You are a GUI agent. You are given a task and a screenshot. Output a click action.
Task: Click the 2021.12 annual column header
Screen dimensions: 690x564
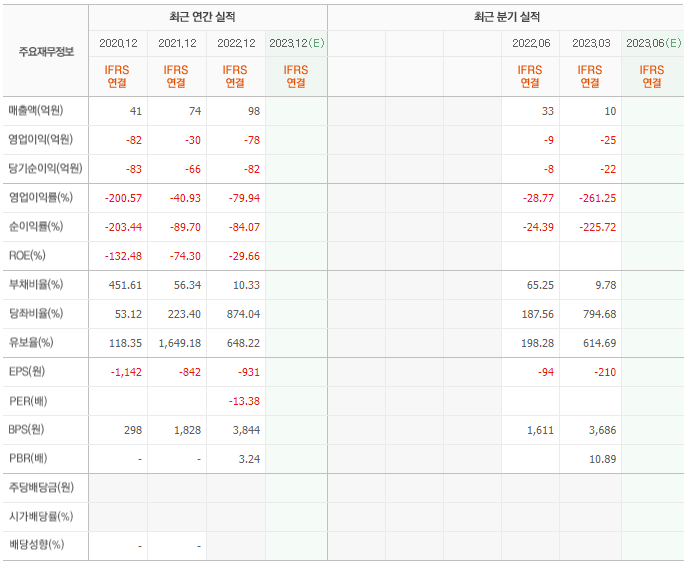pyautogui.click(x=177, y=43)
